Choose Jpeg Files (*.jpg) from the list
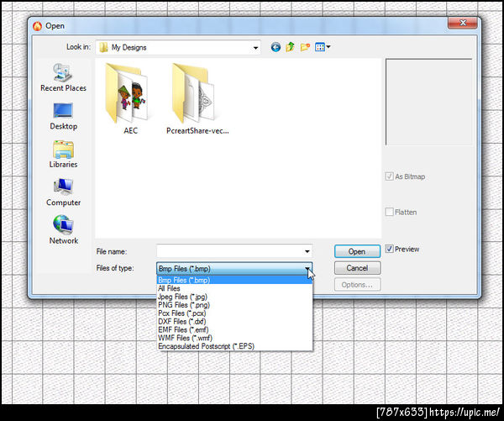Viewport: 504px width, 421px height. pyautogui.click(x=234, y=297)
